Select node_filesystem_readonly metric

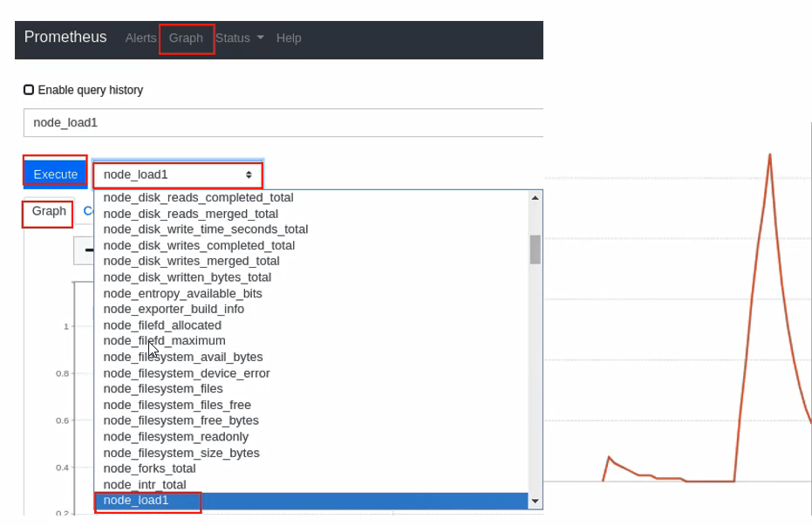(310, 437)
